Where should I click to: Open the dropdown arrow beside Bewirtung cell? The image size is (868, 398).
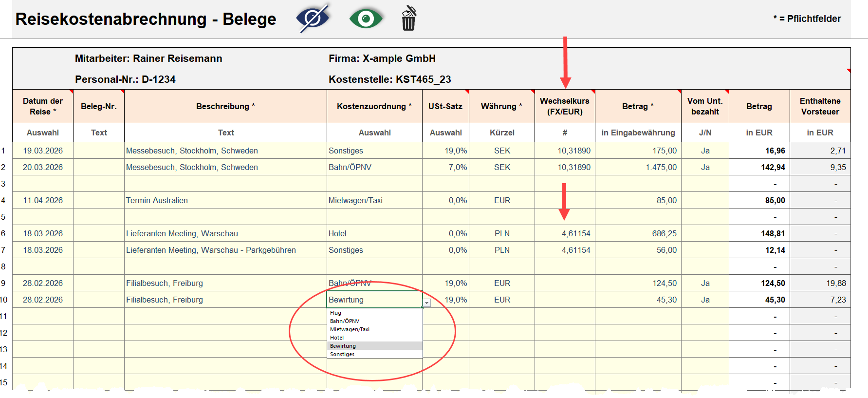pos(426,303)
